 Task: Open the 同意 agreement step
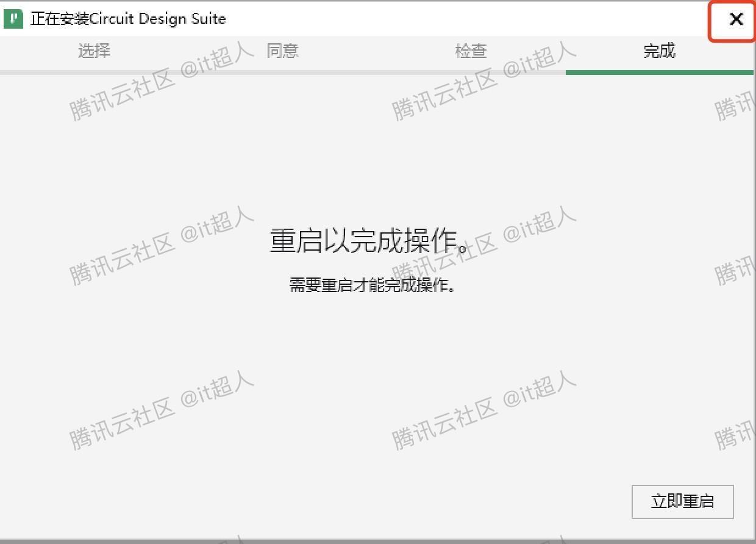pyautogui.click(x=282, y=51)
